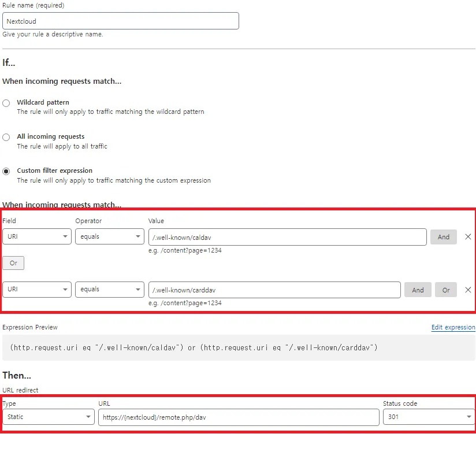The height and width of the screenshot is (452, 476).
Task: Remove the caldav URI condition
Action: coord(468,236)
